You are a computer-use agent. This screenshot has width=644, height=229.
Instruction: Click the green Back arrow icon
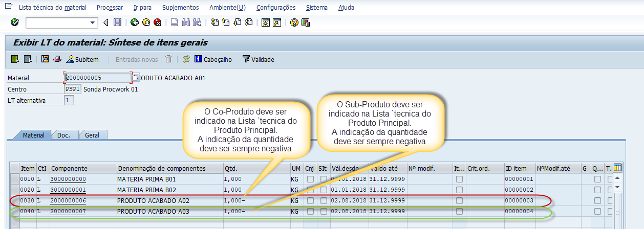135,22
